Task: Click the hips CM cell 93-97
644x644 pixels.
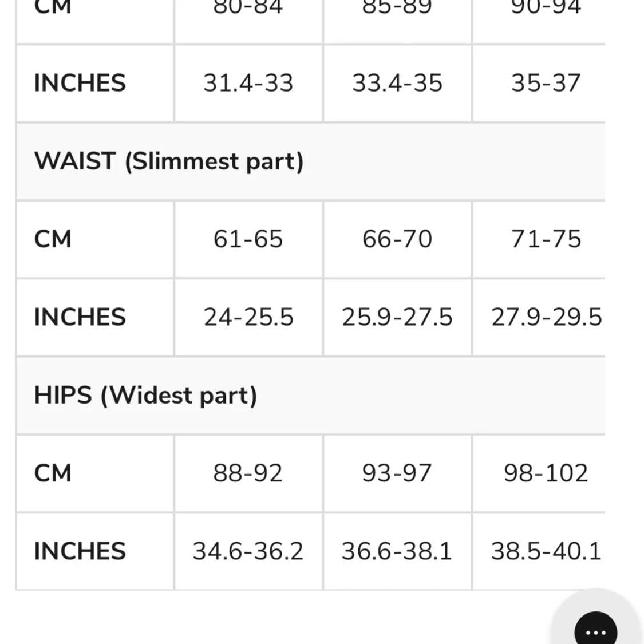Action: [x=397, y=473]
